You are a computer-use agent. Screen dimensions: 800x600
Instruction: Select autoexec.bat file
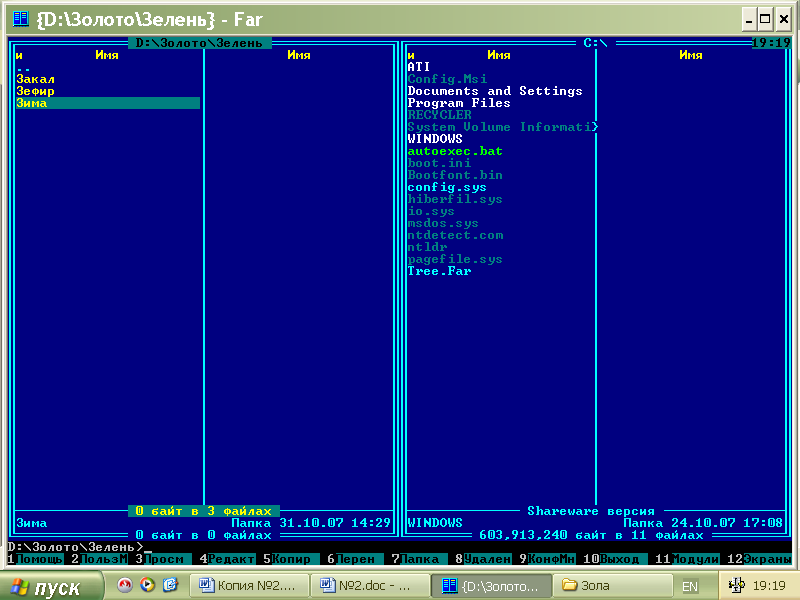(x=455, y=151)
